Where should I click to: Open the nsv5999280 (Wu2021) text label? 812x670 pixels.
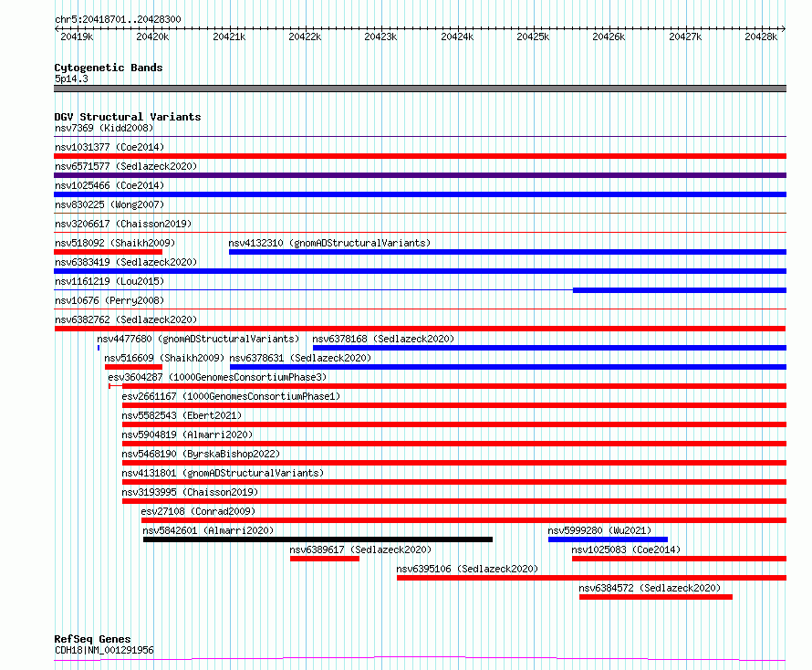pyautogui.click(x=599, y=530)
